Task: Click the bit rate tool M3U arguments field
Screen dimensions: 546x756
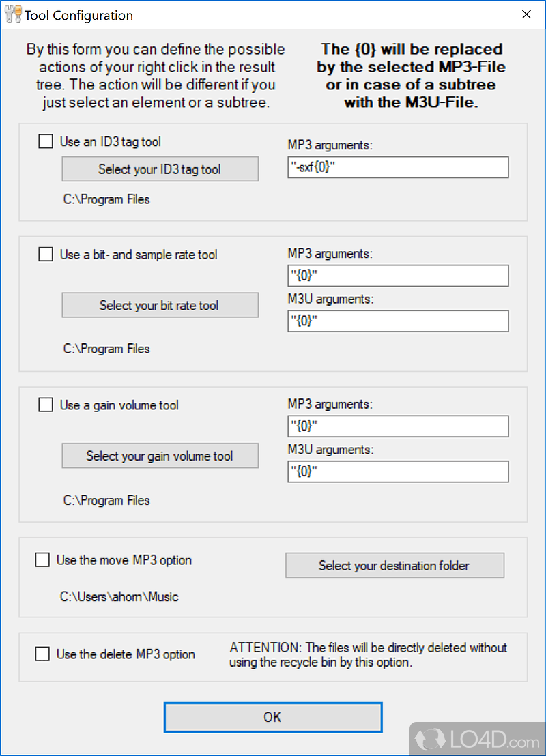Action: (x=398, y=321)
